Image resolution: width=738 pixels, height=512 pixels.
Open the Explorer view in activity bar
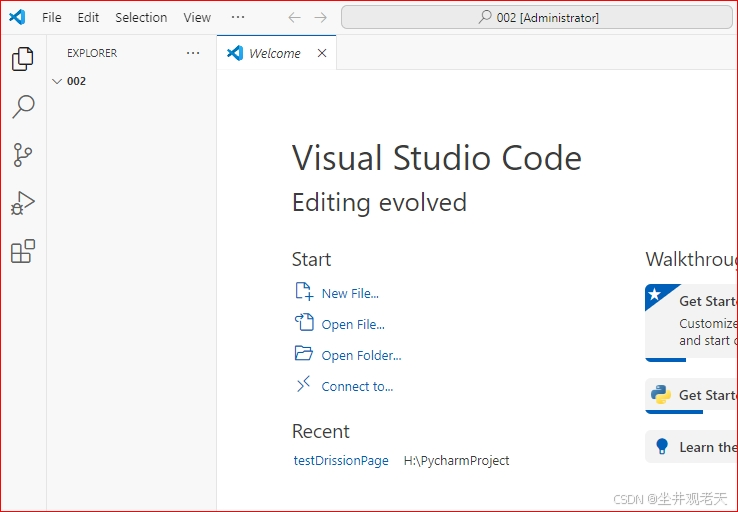tap(23, 59)
